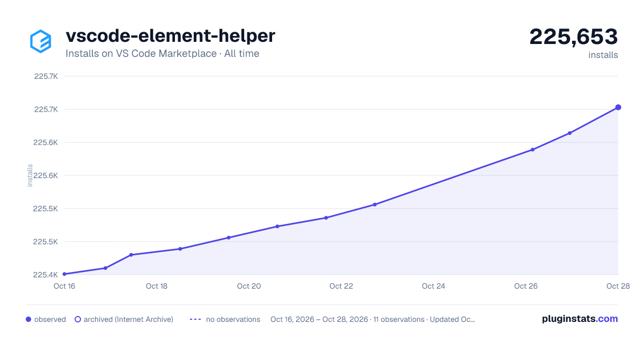Click the hollow 'archived' legend circle
644x338 pixels.
78,319
